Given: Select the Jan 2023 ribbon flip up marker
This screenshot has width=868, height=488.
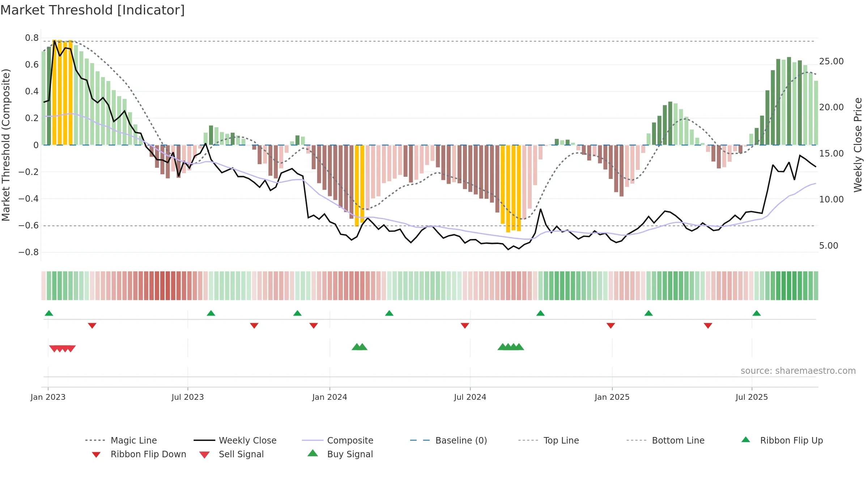Looking at the screenshot, I should 49,313.
